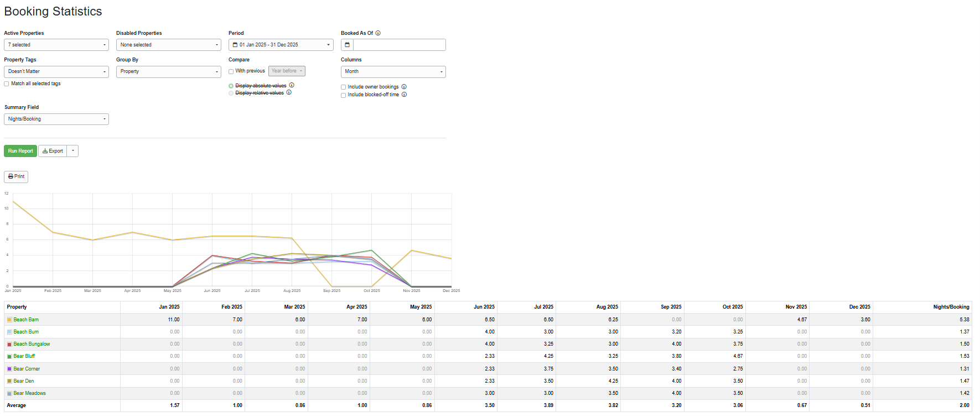Open the Summary Field dropdown
Image resolution: width=980 pixels, height=417 pixels.
[x=56, y=119]
